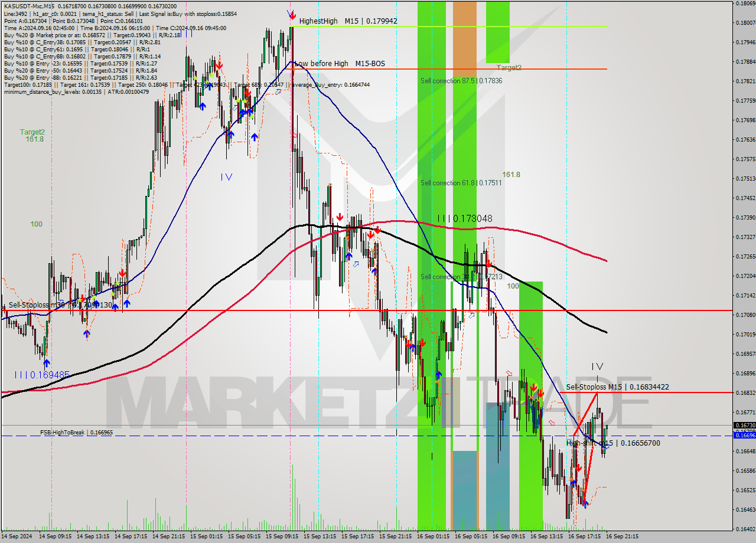Click Sell-Stoploss M15 | 0.16834422 label
756x543 pixels.
coord(618,387)
